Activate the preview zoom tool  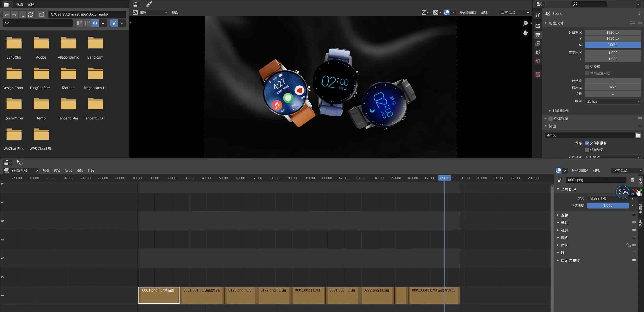coord(525,23)
